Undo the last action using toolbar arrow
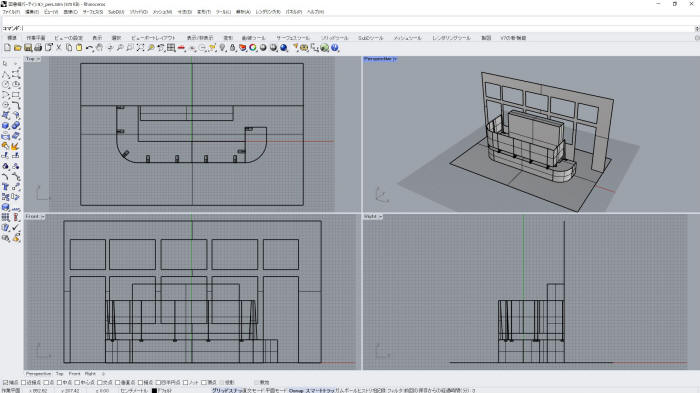This screenshot has height=393, width=700. (89, 47)
